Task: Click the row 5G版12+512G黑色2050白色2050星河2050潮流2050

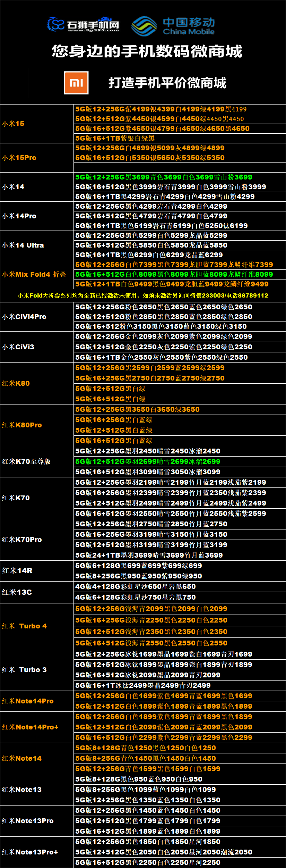Action: [x=180, y=852]
